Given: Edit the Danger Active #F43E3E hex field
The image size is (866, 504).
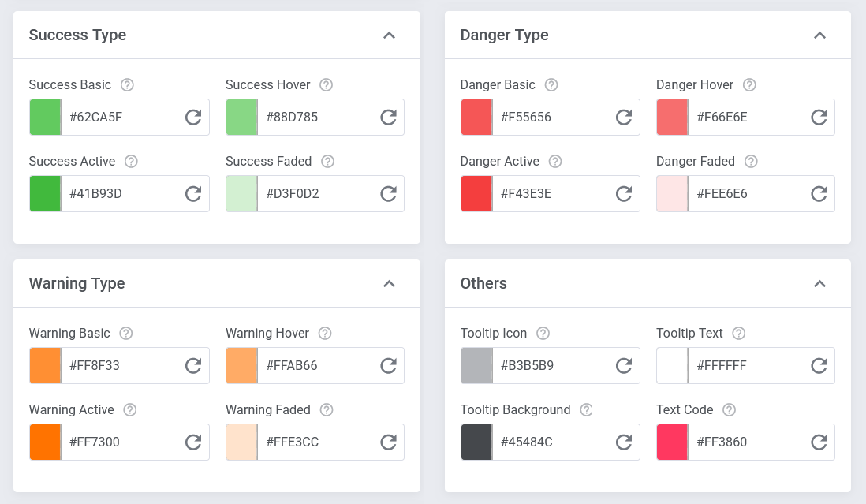Looking at the screenshot, I should tap(550, 194).
